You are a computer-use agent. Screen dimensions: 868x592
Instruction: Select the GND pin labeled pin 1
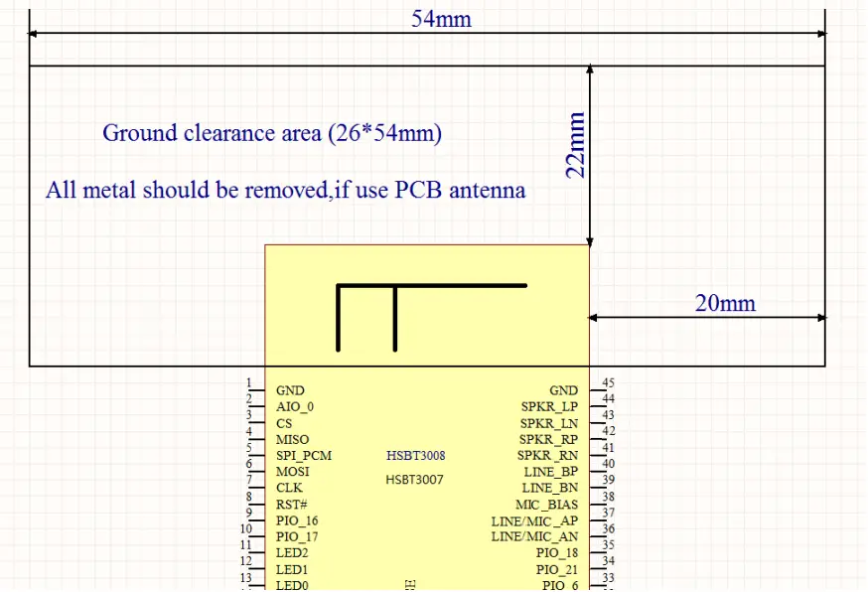(292, 390)
